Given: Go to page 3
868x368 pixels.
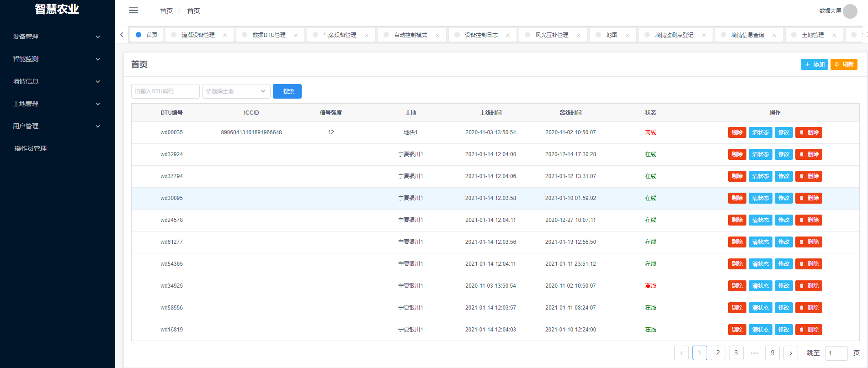Looking at the screenshot, I should point(736,353).
